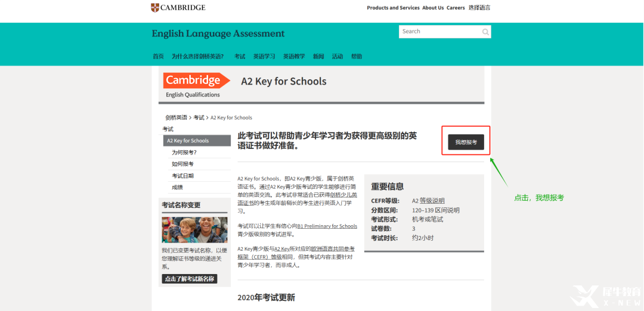Click the 点击了解考试新名称 button
Image resolution: width=644 pixels, height=311 pixels.
[190, 279]
